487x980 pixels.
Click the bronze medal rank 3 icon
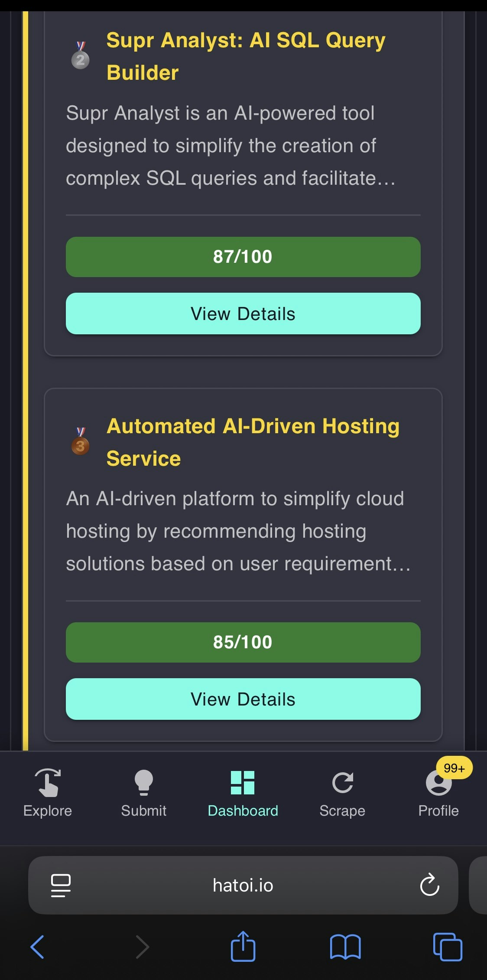(81, 441)
